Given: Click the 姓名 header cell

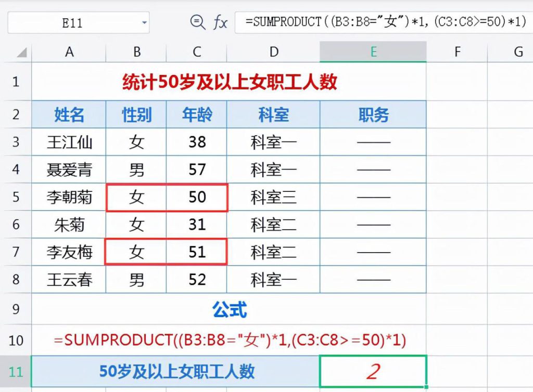Looking at the screenshot, I should tap(69, 114).
